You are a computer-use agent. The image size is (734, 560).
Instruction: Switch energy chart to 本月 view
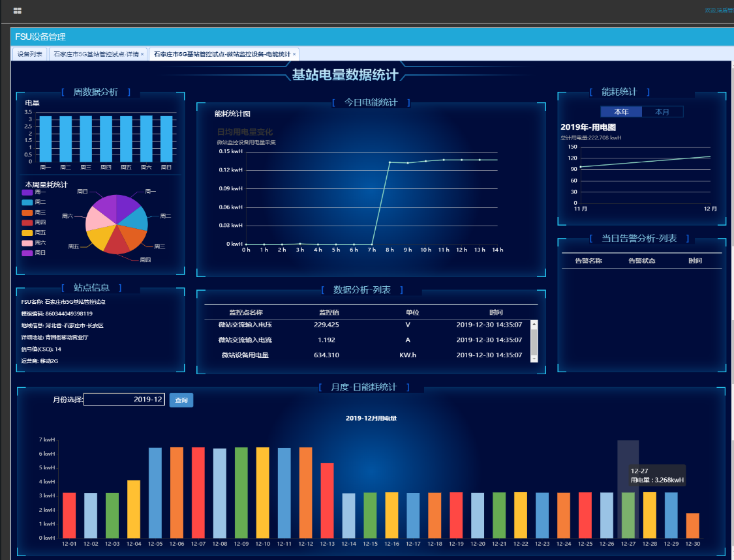[662, 112]
